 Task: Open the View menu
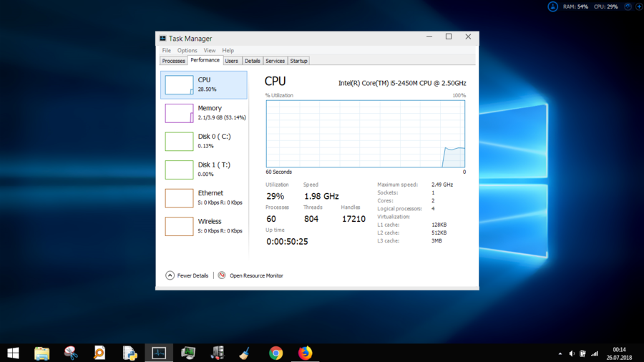pyautogui.click(x=210, y=51)
